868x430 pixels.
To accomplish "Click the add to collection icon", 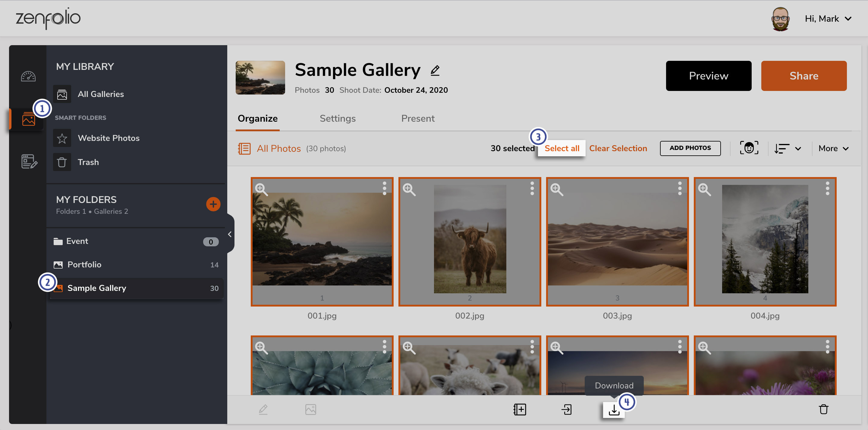I will click(x=520, y=410).
